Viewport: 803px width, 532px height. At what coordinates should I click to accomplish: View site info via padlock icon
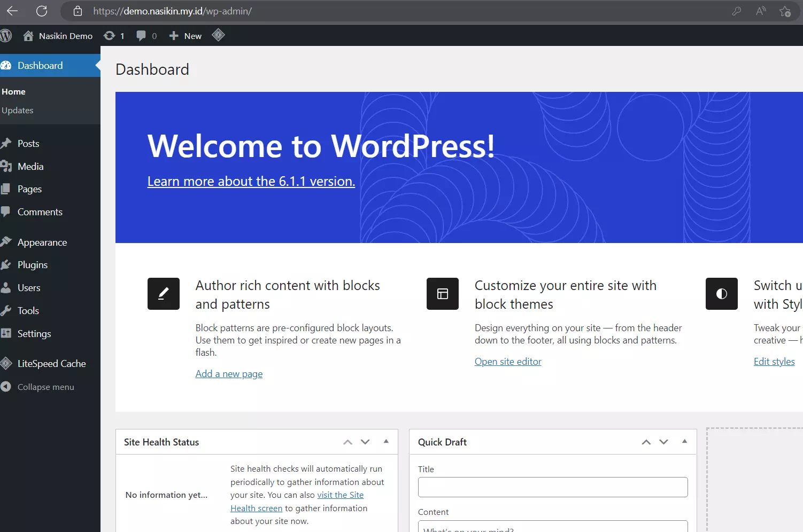(78, 11)
